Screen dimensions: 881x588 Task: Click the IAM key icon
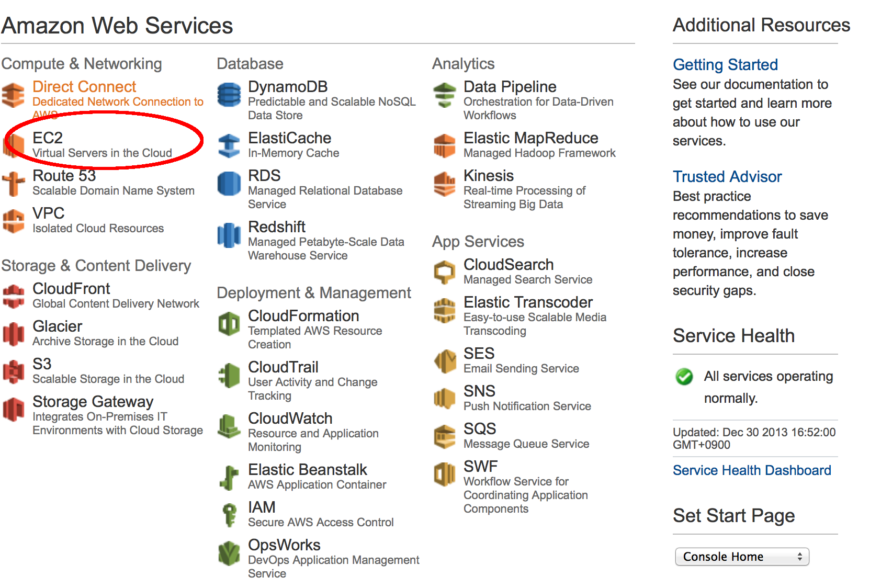point(229,515)
